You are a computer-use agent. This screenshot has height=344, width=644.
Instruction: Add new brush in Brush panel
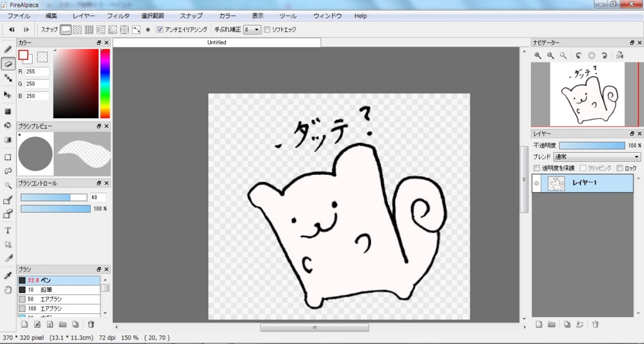[25, 325]
